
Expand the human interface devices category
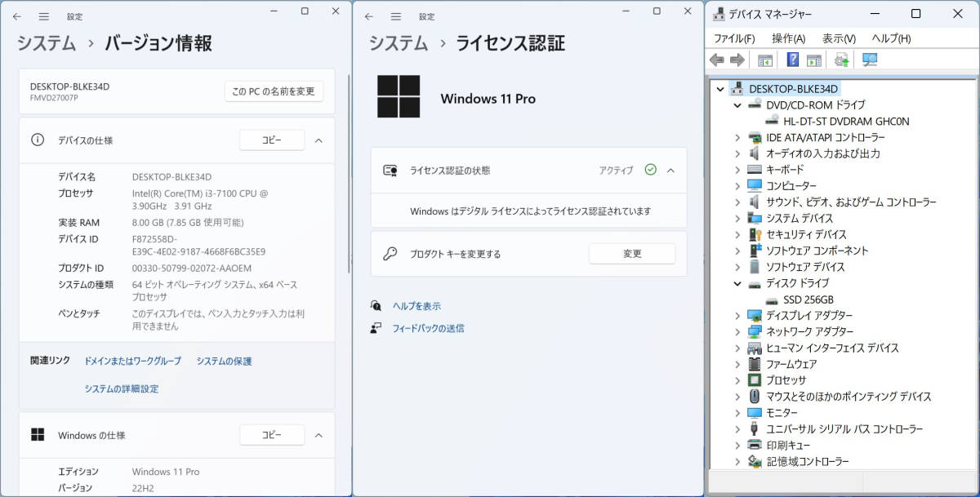point(737,348)
